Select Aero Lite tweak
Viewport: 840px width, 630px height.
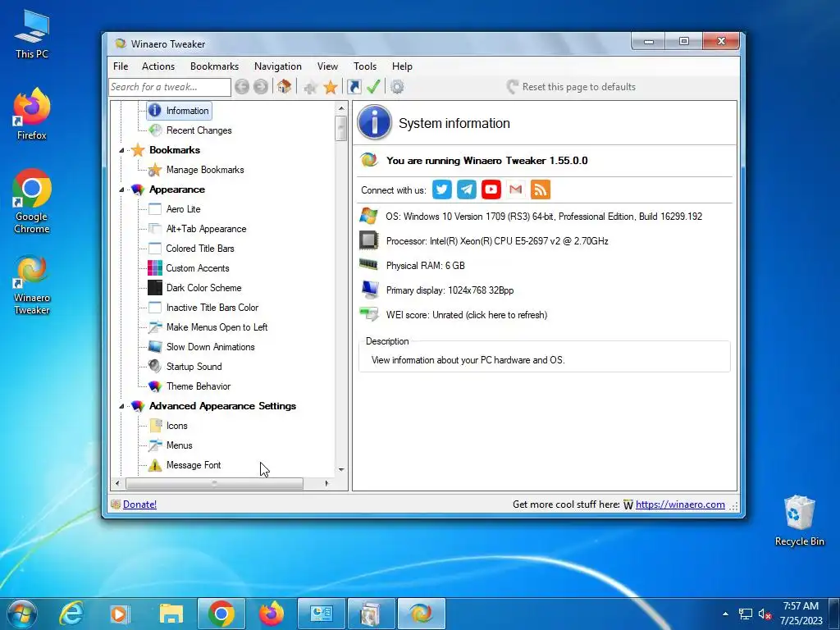coord(183,209)
